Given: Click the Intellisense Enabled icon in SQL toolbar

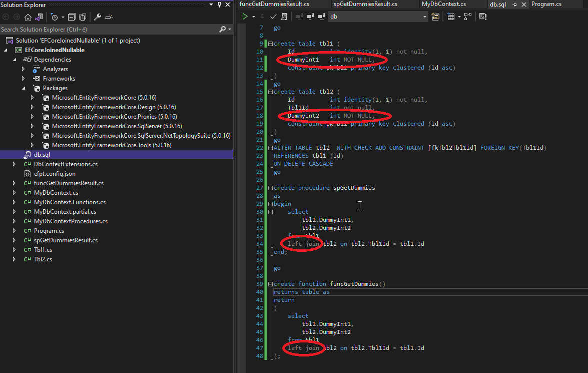Looking at the screenshot, I should point(482,17).
